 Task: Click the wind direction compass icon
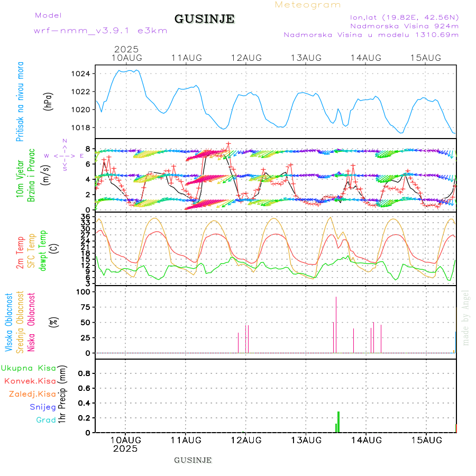(64, 155)
